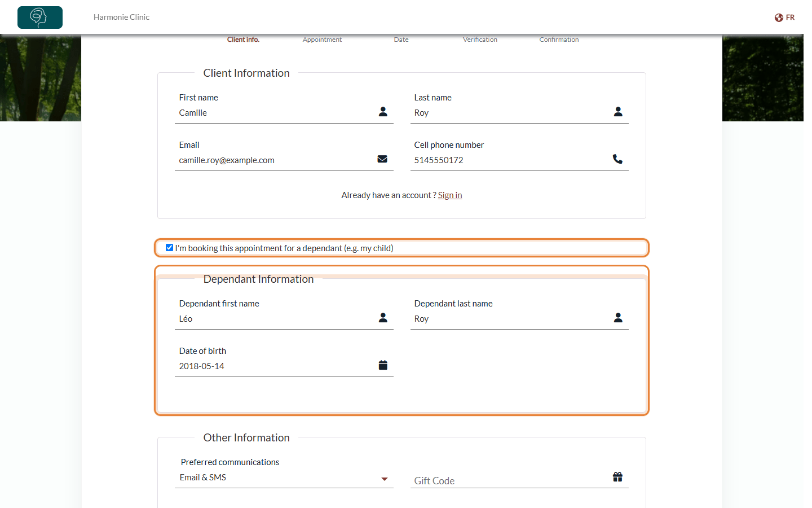Go to the Confirmation step
This screenshot has height=508, width=812.
point(559,40)
